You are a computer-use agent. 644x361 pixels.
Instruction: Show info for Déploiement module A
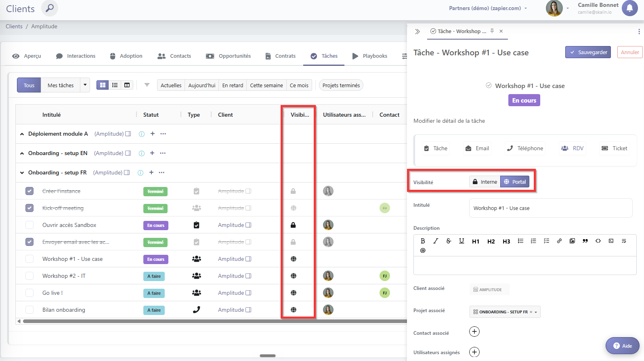pos(142,134)
